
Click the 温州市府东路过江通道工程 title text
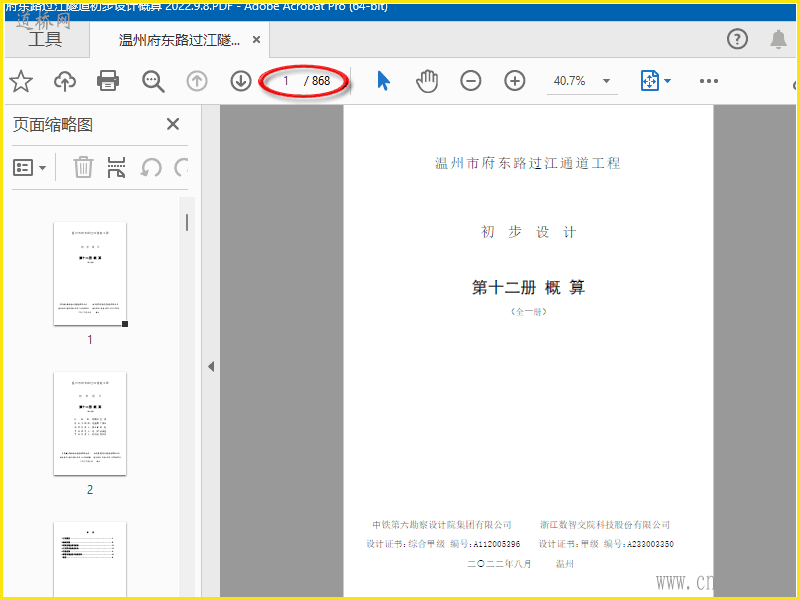(x=528, y=163)
